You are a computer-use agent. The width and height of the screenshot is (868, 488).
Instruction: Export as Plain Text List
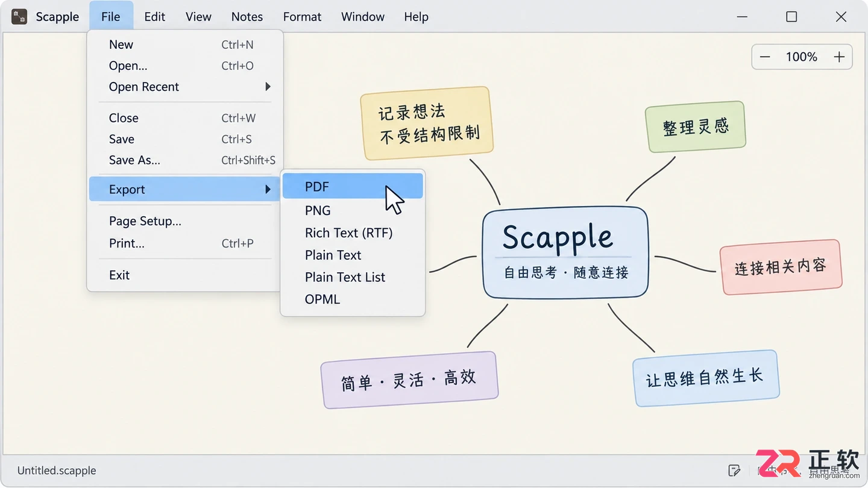(x=353, y=278)
